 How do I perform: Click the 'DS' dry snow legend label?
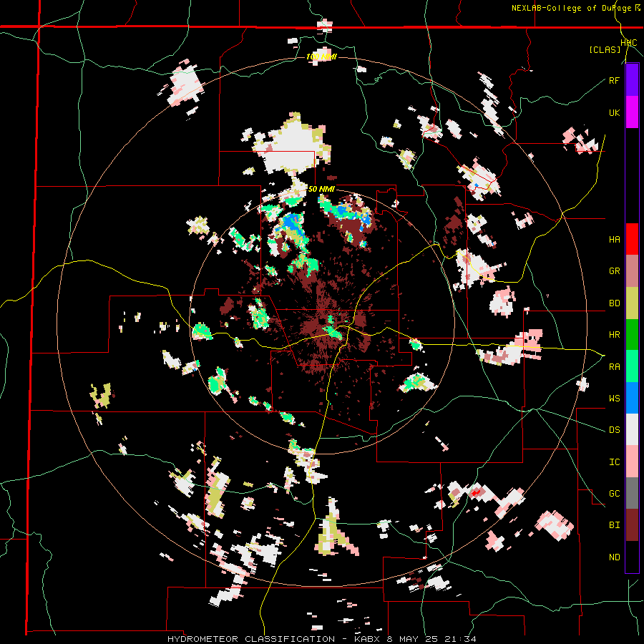coord(614,430)
